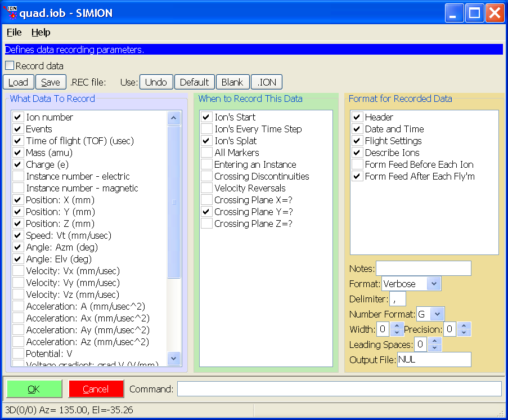508x420 pixels.
Task: Check Acceleration: Az (mm/usec^2)
Action: 18,342
